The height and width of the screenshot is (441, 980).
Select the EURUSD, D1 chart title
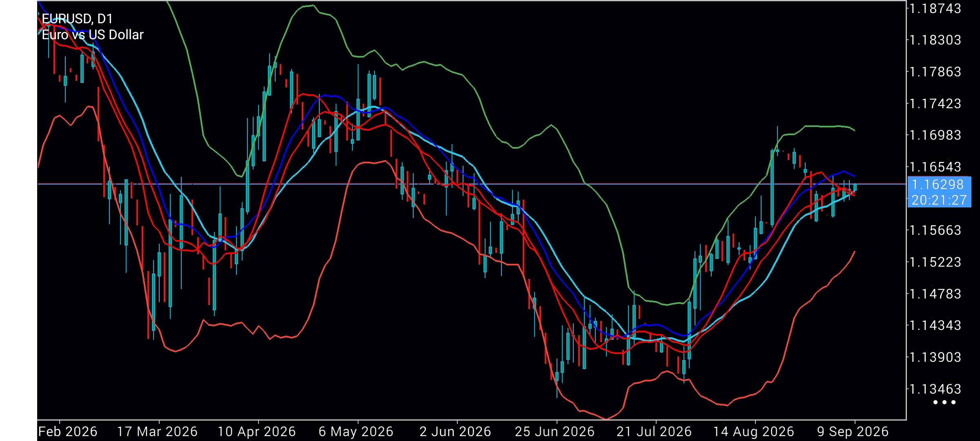tap(77, 19)
